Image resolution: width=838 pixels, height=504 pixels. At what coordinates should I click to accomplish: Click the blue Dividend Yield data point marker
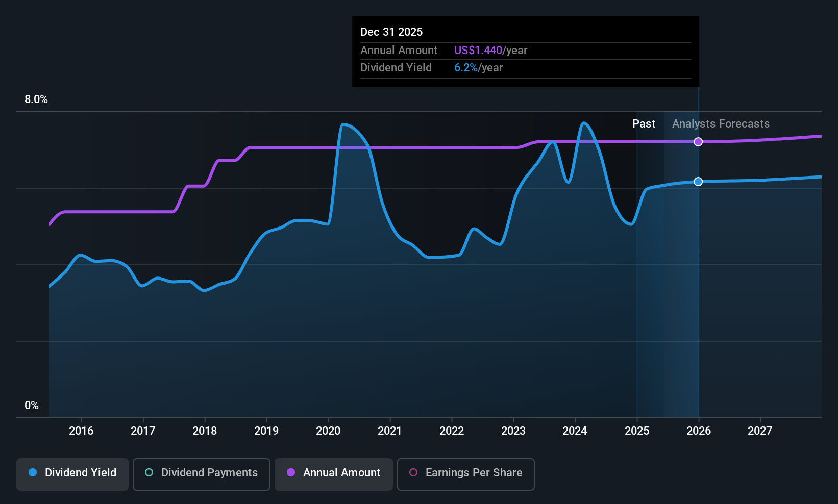[698, 182]
